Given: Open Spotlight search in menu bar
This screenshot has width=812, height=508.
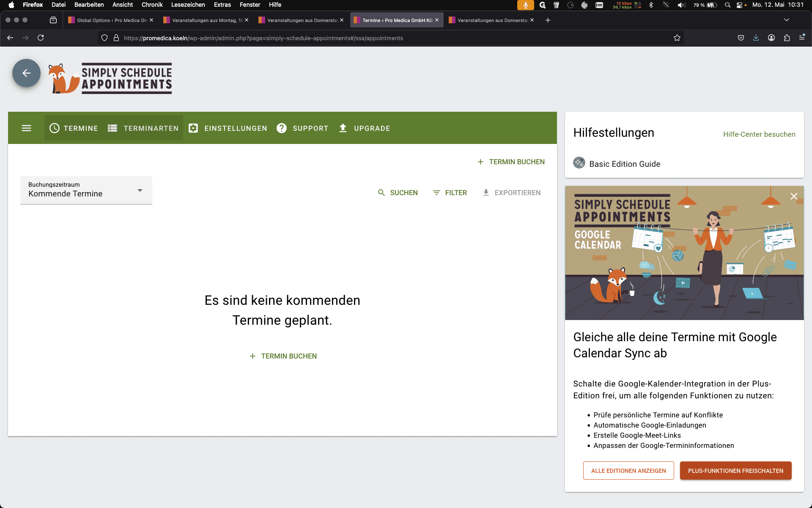Looking at the screenshot, I should (x=727, y=5).
